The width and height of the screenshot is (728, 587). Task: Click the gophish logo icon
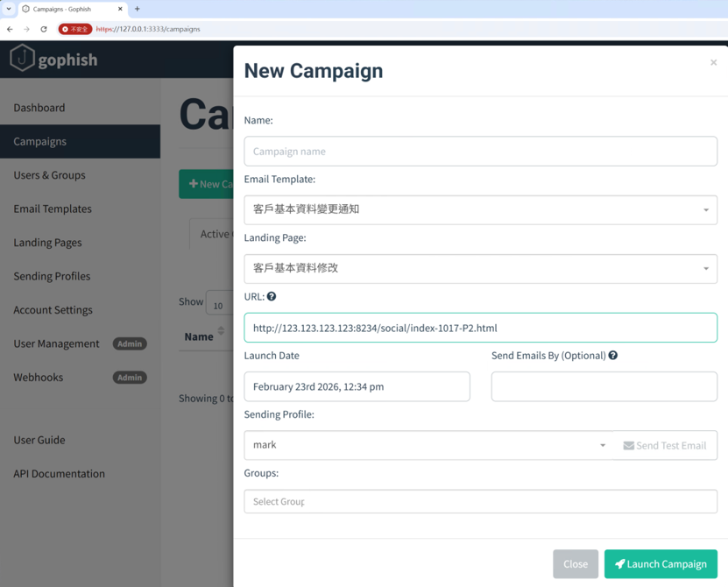22,58
